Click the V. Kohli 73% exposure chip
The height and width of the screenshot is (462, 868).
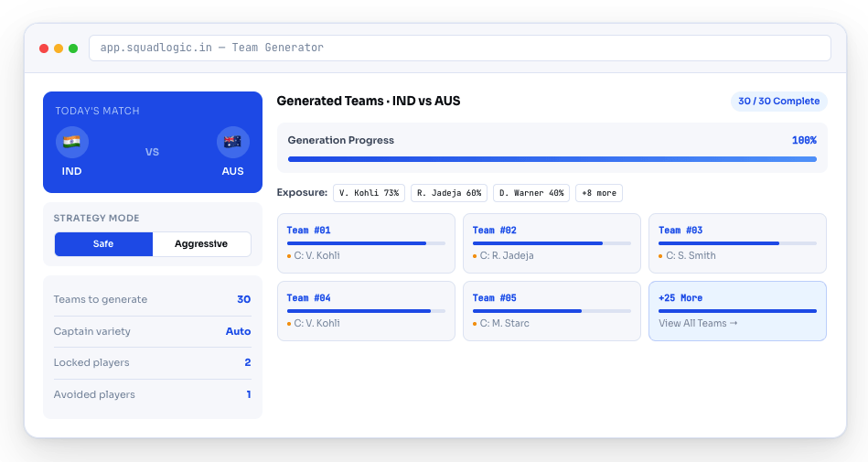click(x=369, y=193)
